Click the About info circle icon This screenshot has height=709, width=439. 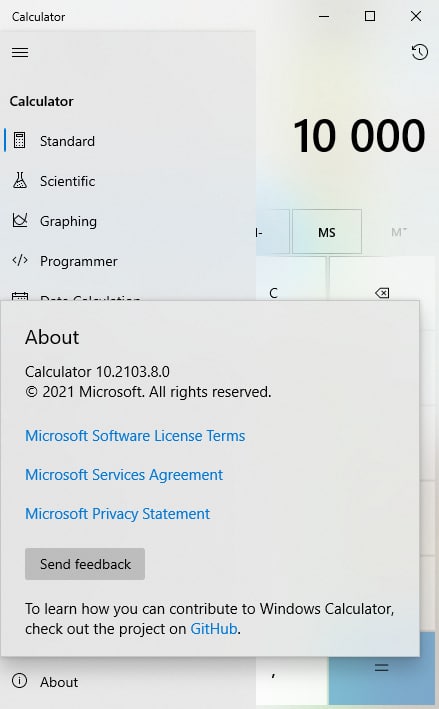tap(19, 681)
